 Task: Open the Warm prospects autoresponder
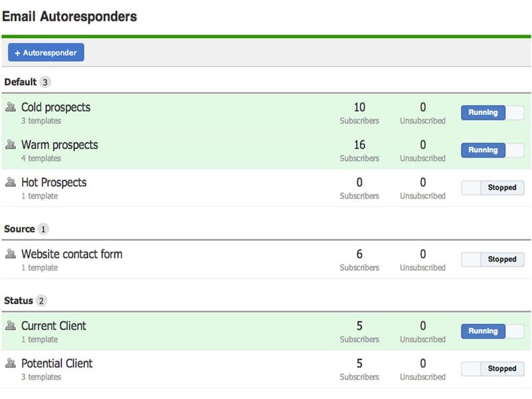pos(59,144)
